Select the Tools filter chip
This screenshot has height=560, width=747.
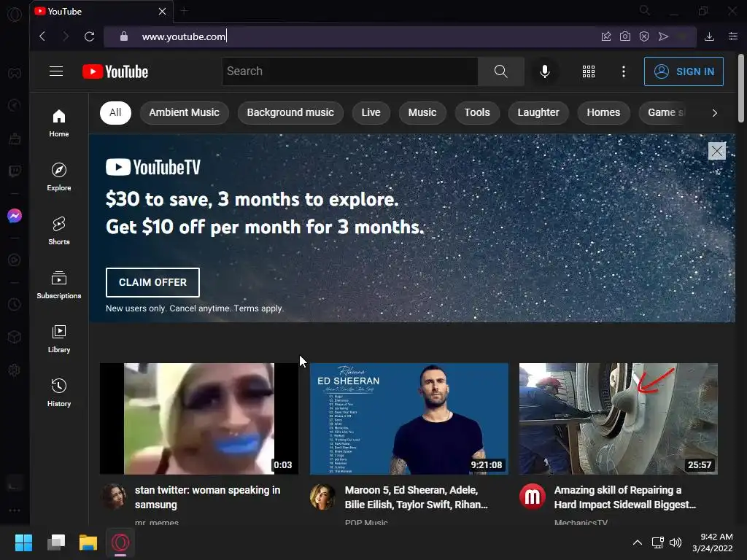point(477,113)
